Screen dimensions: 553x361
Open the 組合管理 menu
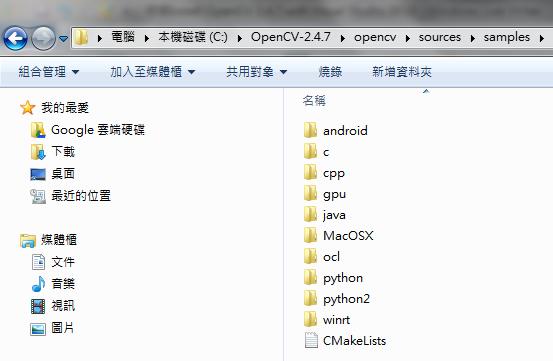click(x=49, y=72)
